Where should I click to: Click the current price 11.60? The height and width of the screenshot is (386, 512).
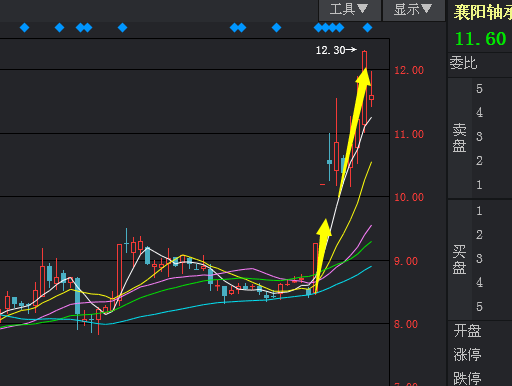click(x=481, y=39)
